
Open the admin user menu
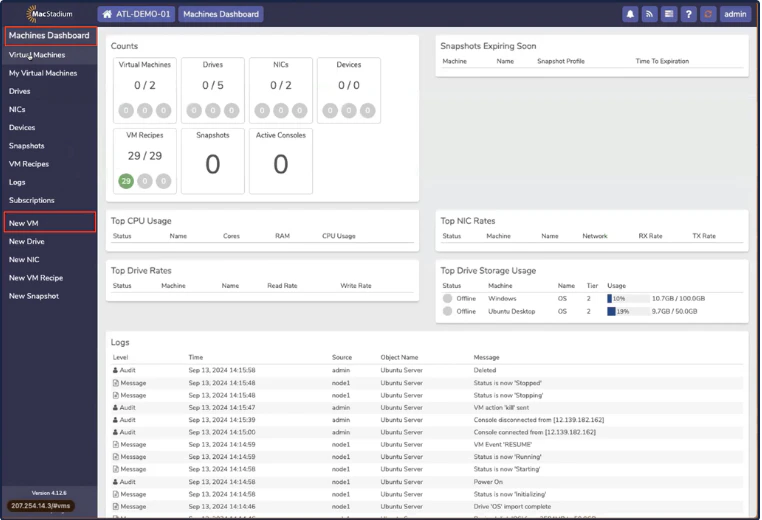735,14
